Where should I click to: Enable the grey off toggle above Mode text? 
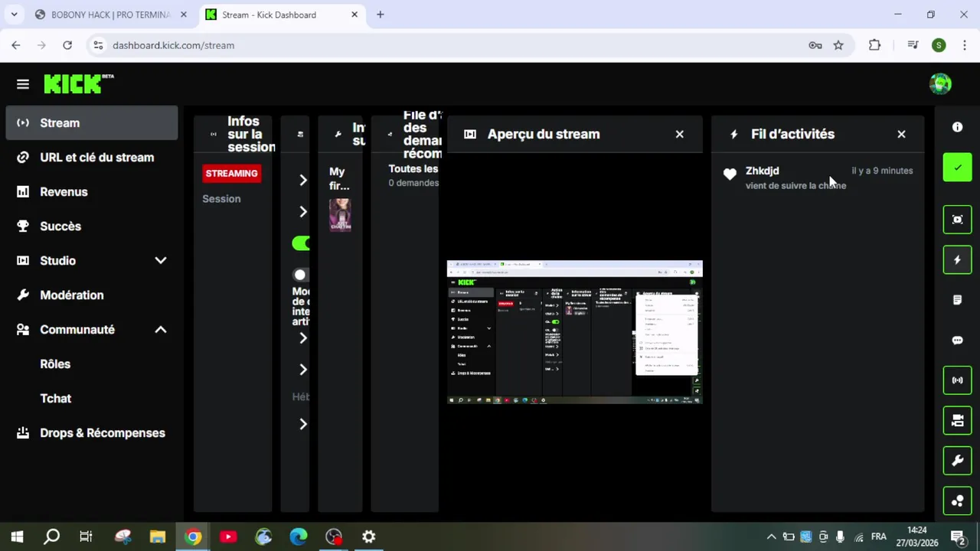point(301,275)
